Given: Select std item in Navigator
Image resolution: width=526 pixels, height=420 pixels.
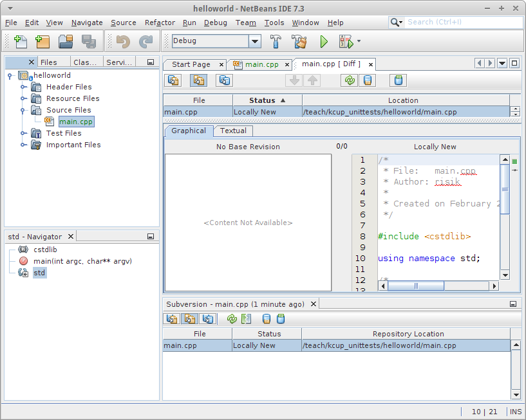Looking at the screenshot, I should [x=39, y=273].
